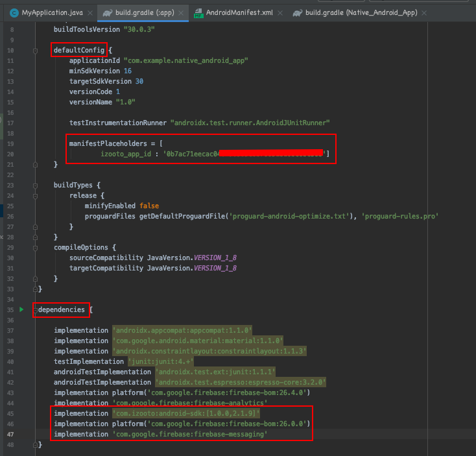The height and width of the screenshot is (456, 476).
Task: Open the build.gradle (Native_Android_App) tab
Action: 360,13
